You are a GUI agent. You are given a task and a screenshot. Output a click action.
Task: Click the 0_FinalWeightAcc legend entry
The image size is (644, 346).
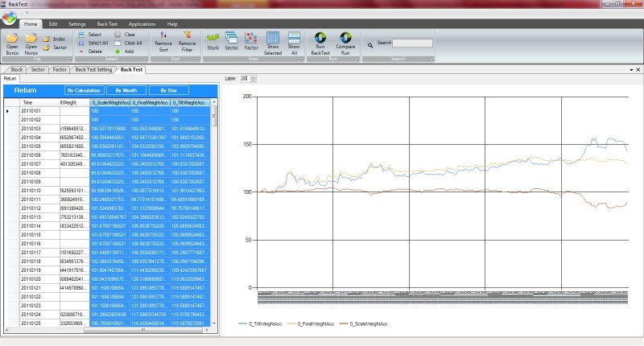point(311,323)
